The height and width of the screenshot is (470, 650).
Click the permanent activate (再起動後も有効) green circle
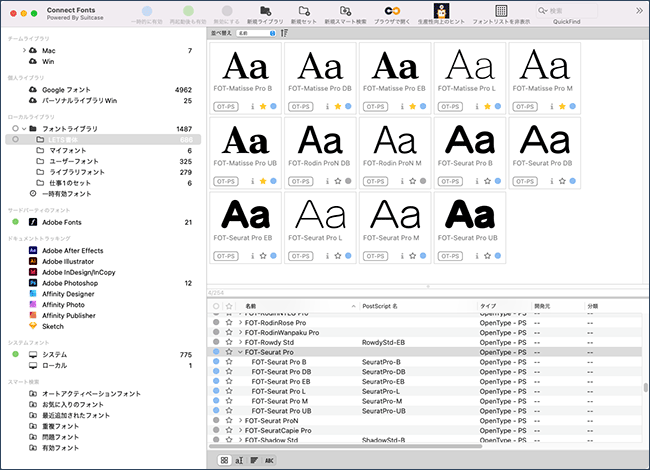[x=188, y=11]
